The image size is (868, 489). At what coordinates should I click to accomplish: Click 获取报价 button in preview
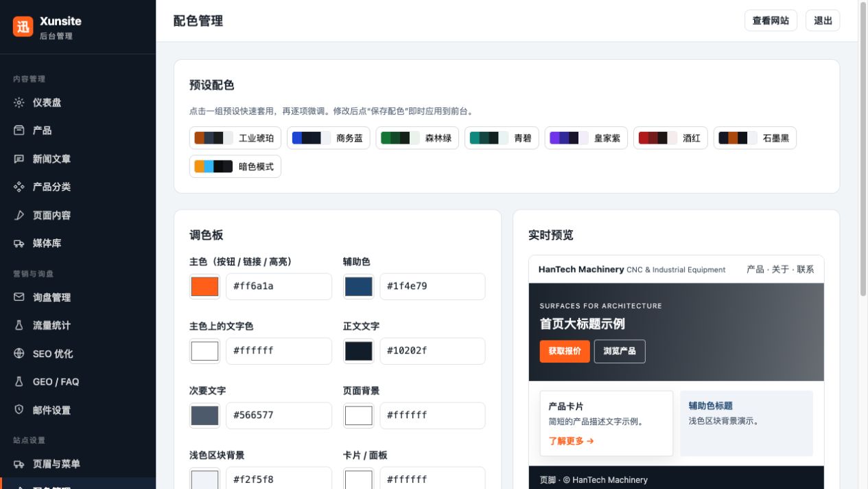point(565,351)
